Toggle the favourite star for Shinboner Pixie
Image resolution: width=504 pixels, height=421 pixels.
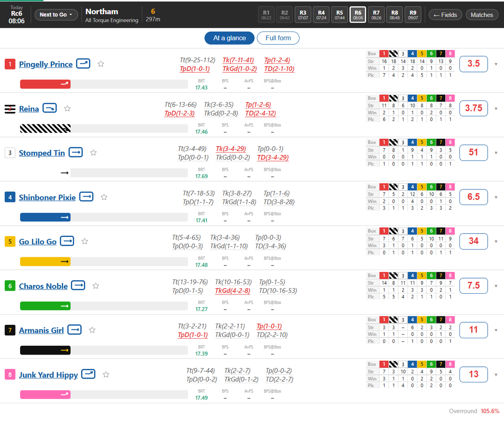[x=104, y=197]
